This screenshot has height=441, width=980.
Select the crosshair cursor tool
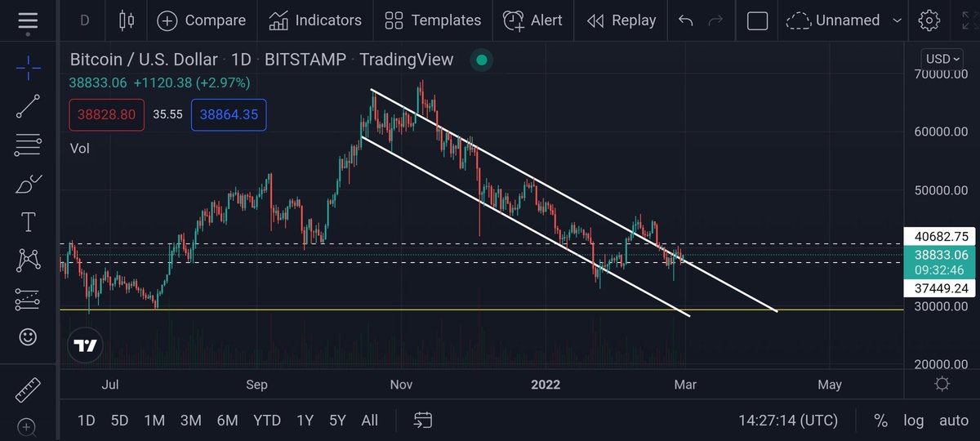(x=28, y=67)
